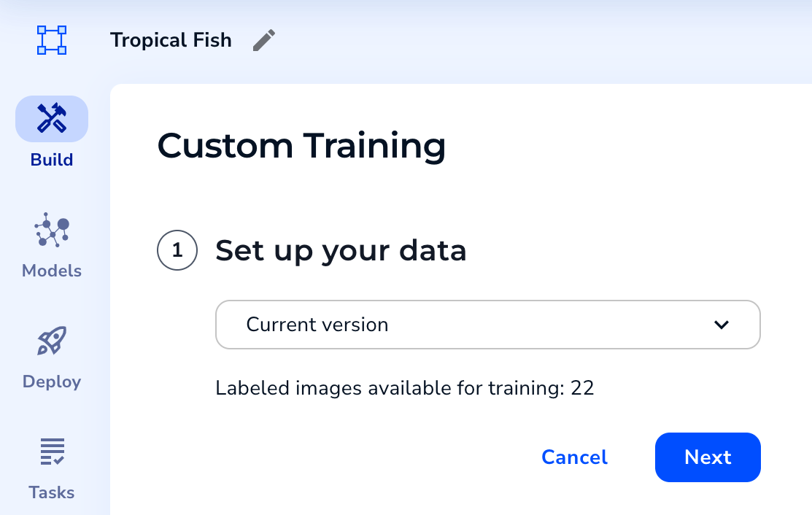Click the pencil icon to rename Tropical Fish
This screenshot has height=515, width=812.
pyautogui.click(x=264, y=39)
